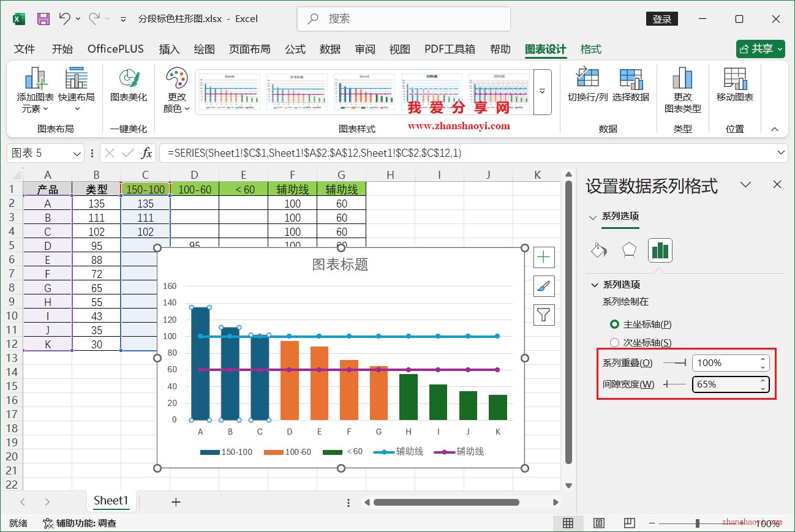Select the 主坐标轴 radio button
Viewport: 795px width, 532px height.
(616, 324)
